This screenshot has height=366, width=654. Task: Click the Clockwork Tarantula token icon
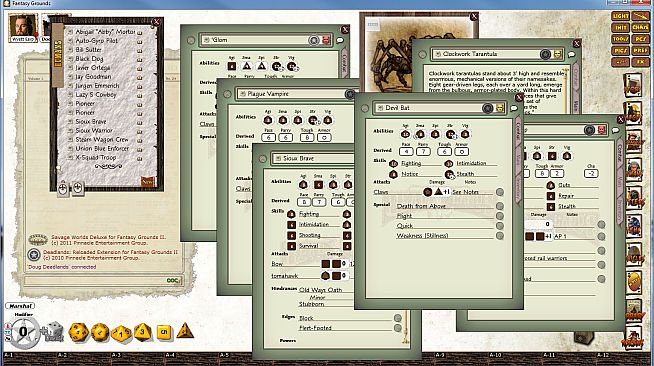[545, 54]
